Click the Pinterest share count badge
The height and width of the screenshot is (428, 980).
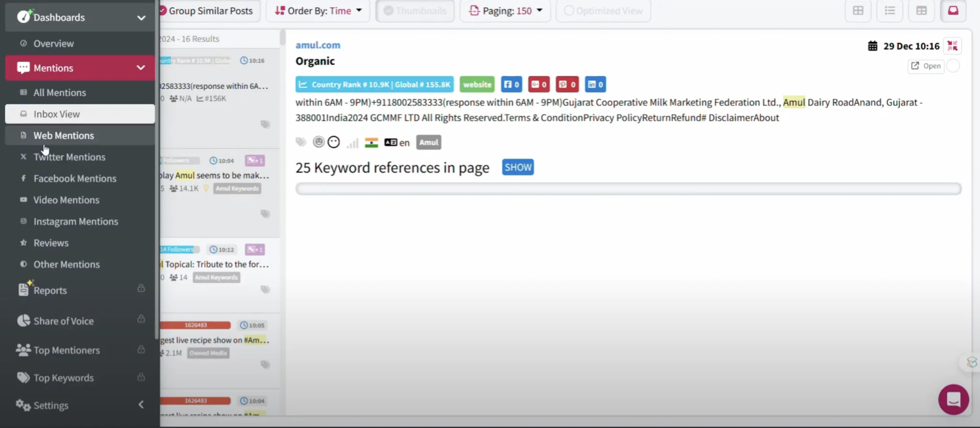click(x=567, y=85)
